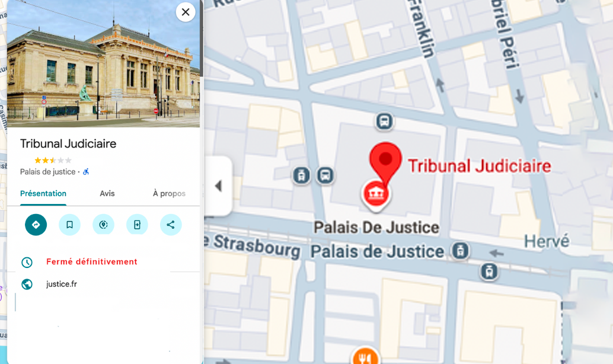
Task: Switch to the Avis tab
Action: (x=107, y=194)
